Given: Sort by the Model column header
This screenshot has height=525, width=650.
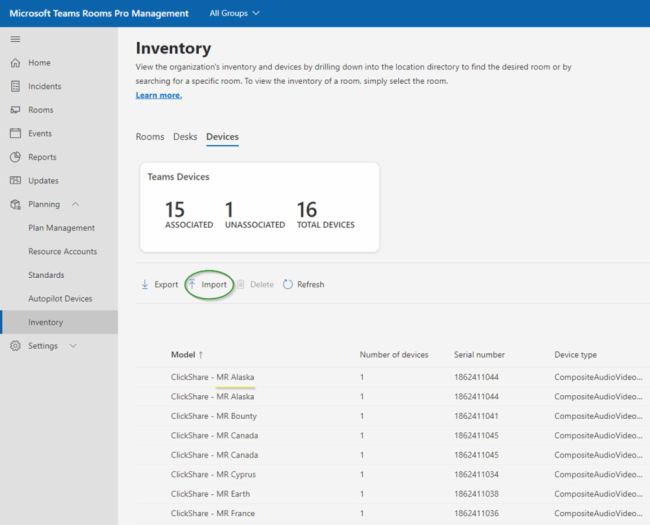Looking at the screenshot, I should click(x=186, y=354).
